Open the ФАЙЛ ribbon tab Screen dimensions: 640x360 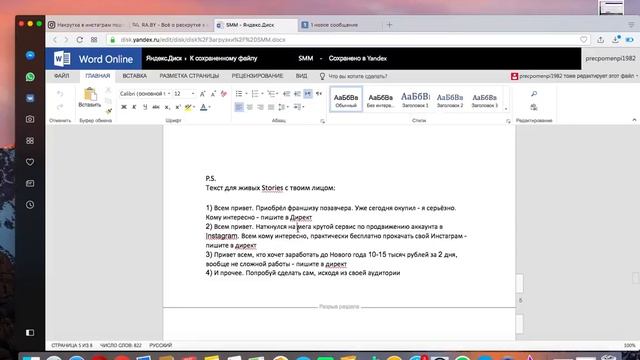pyautogui.click(x=62, y=76)
